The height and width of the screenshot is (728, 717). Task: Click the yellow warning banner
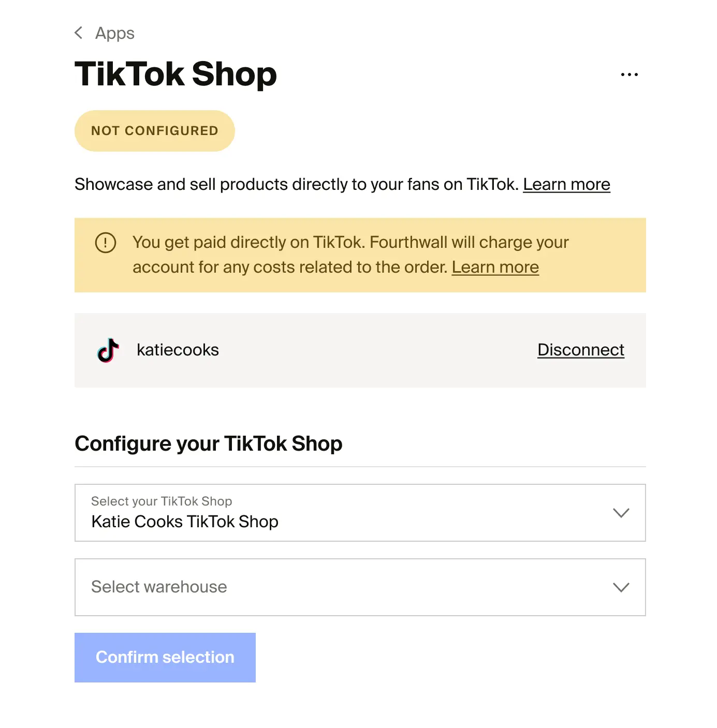360,255
